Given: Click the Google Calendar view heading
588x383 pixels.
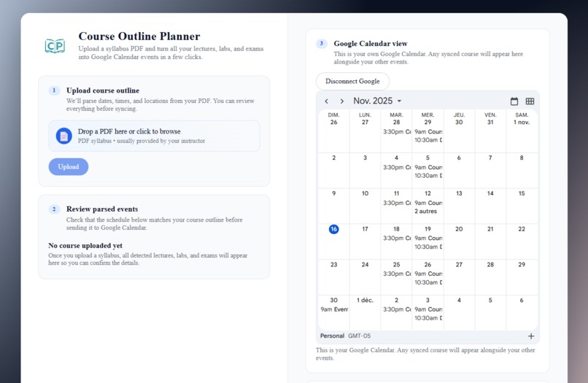Looking at the screenshot, I should click(x=371, y=44).
